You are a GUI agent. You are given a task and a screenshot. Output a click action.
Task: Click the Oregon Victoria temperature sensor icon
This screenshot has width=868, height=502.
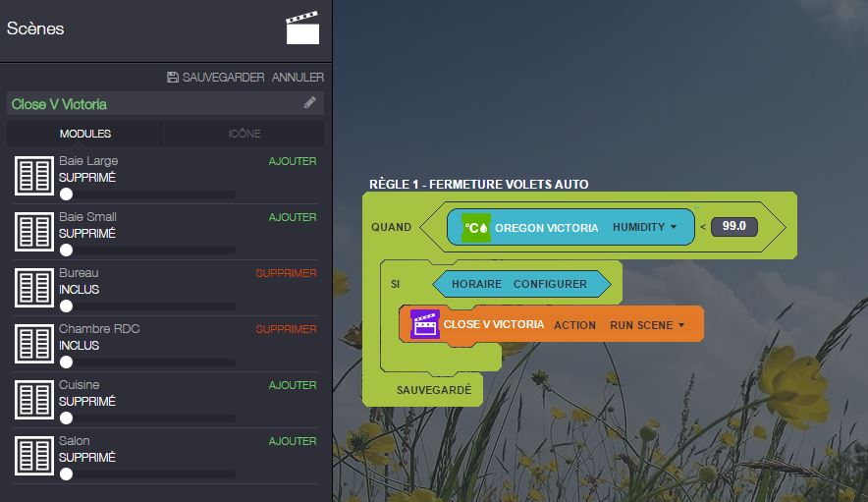(476, 227)
